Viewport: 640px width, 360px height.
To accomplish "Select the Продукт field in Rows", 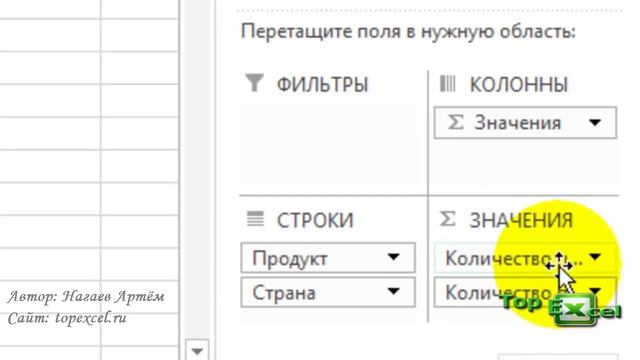I will coord(328,258).
